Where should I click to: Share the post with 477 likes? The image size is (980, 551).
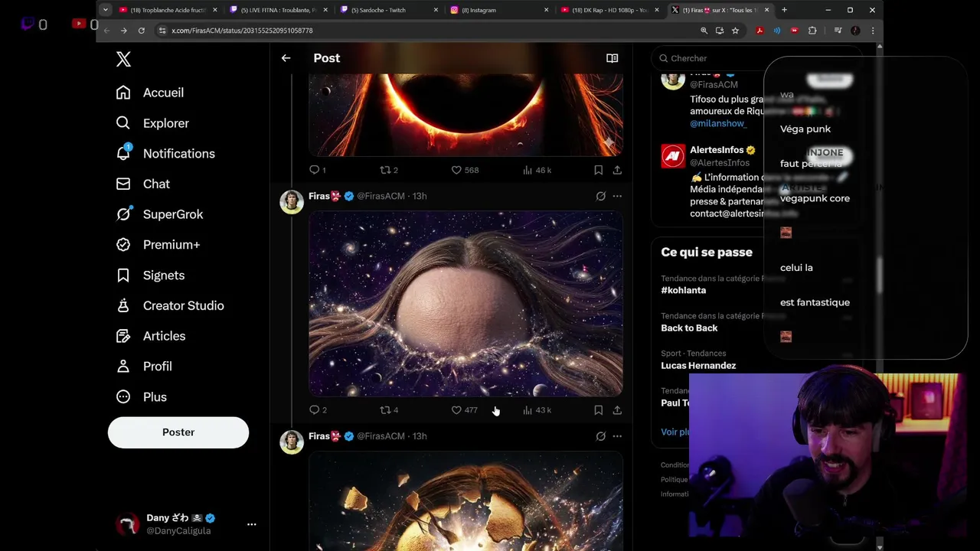[x=617, y=410]
